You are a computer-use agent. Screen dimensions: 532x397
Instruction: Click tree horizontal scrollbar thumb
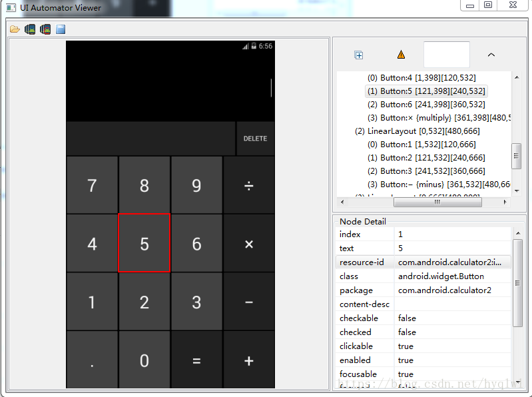click(437, 202)
